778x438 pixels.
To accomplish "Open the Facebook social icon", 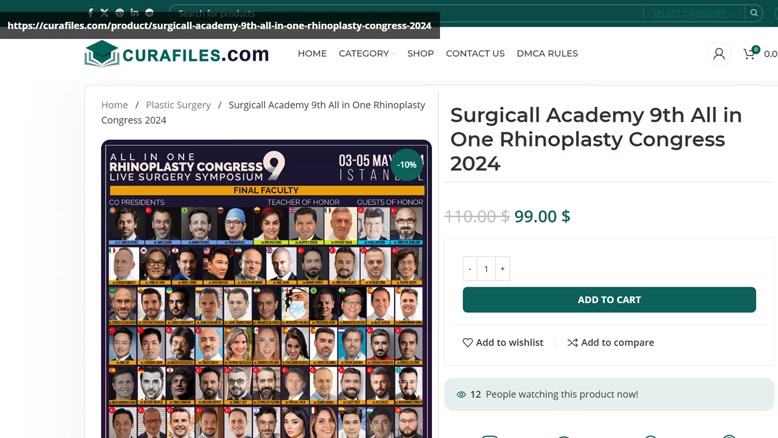I will point(90,13).
